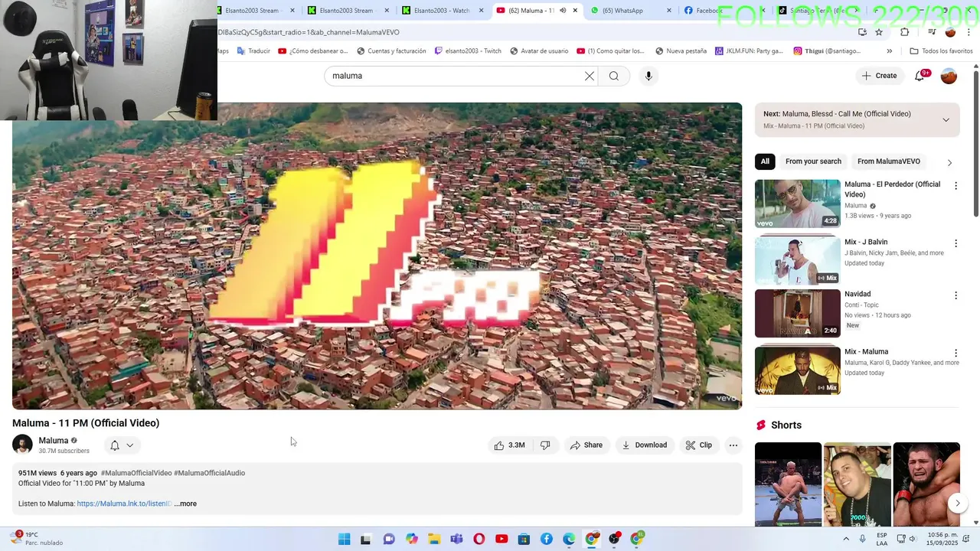Show next Shorts with arrow
The width and height of the screenshot is (980, 551).
point(957,503)
